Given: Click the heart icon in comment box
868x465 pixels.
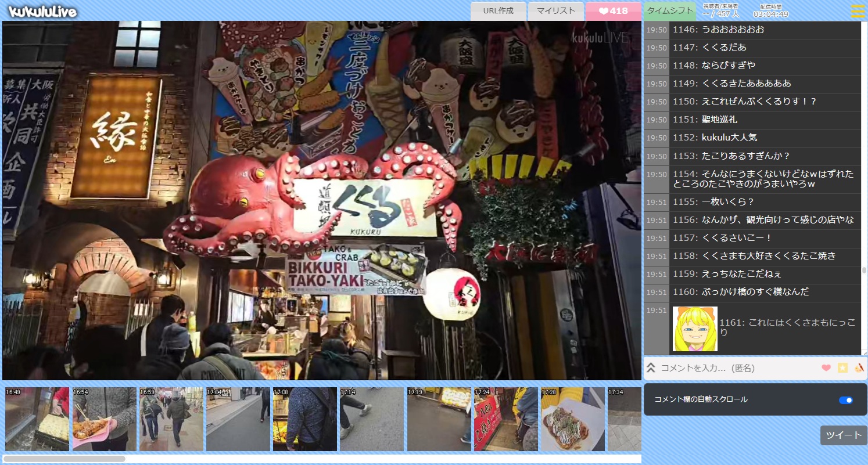Looking at the screenshot, I should tap(826, 367).
